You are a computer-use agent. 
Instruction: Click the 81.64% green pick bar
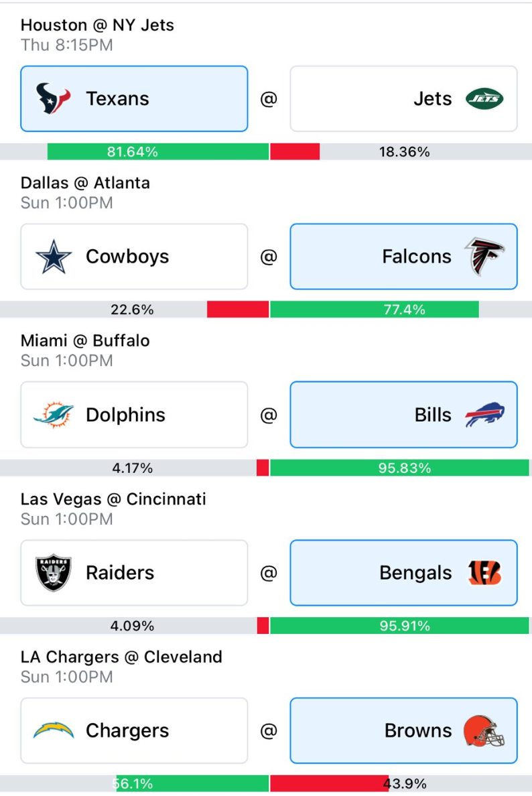158,152
